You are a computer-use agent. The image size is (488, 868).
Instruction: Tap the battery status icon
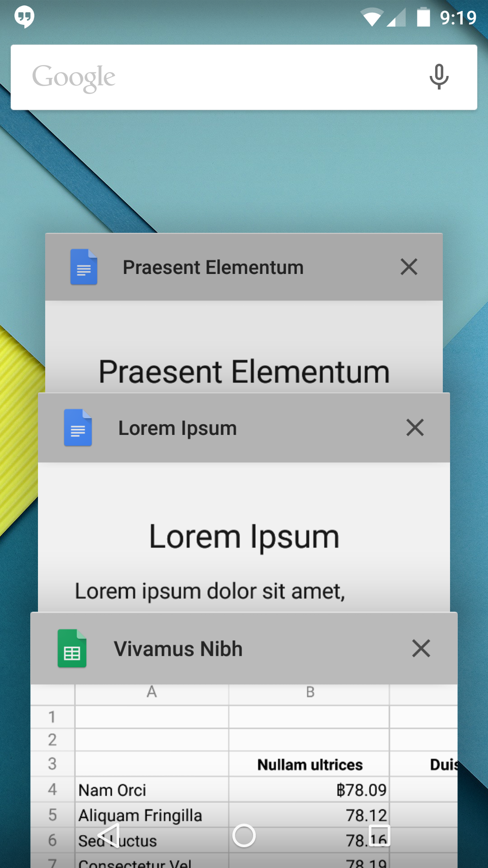coord(423,17)
